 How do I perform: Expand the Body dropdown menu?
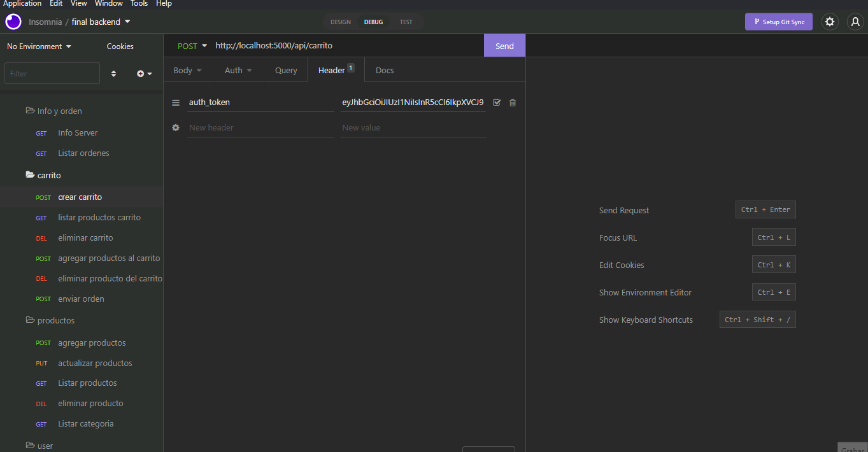coord(187,70)
